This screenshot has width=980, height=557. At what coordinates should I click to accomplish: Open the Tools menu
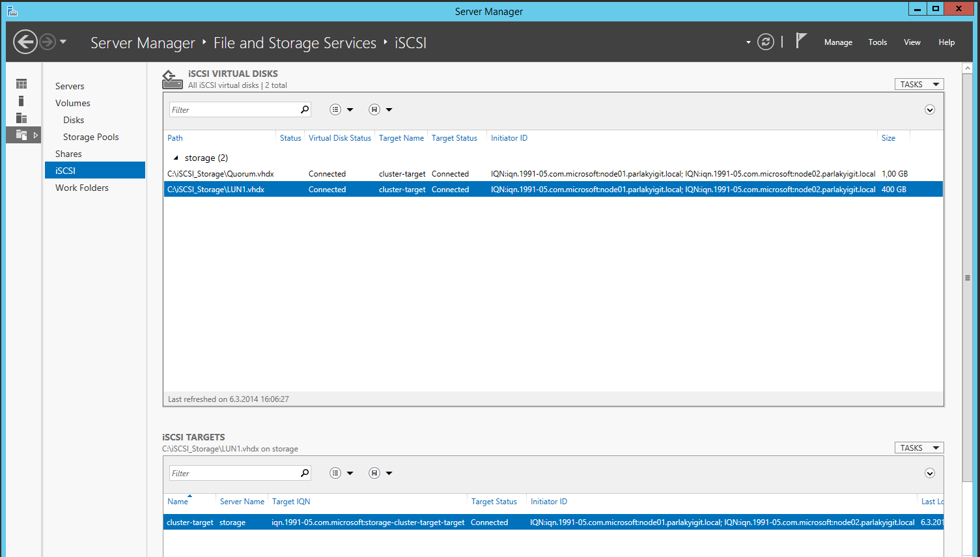pyautogui.click(x=877, y=42)
